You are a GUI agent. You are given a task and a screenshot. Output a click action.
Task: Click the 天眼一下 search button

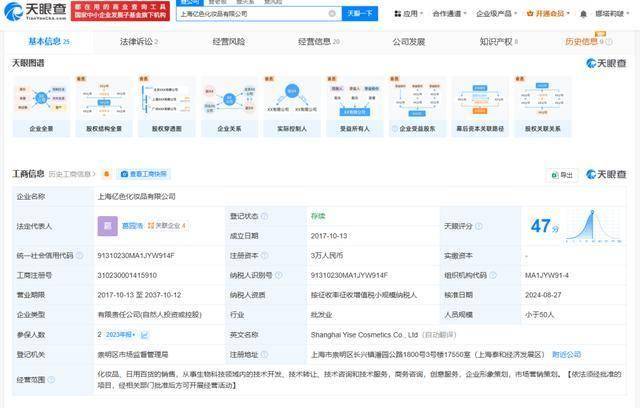tap(360, 13)
